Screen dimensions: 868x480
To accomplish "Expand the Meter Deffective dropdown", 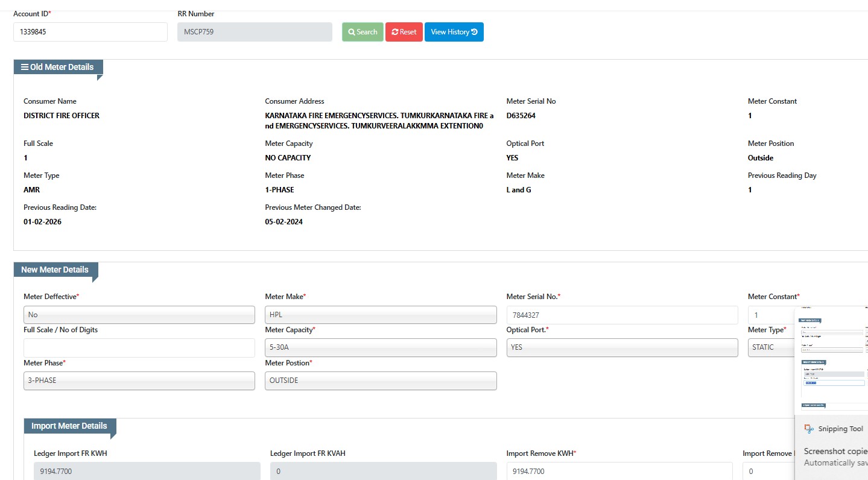I will coord(139,315).
